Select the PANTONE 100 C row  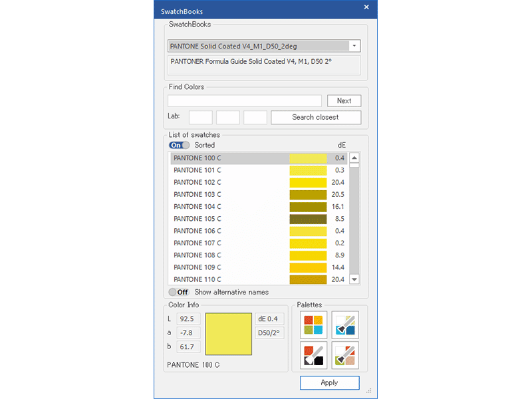point(259,158)
